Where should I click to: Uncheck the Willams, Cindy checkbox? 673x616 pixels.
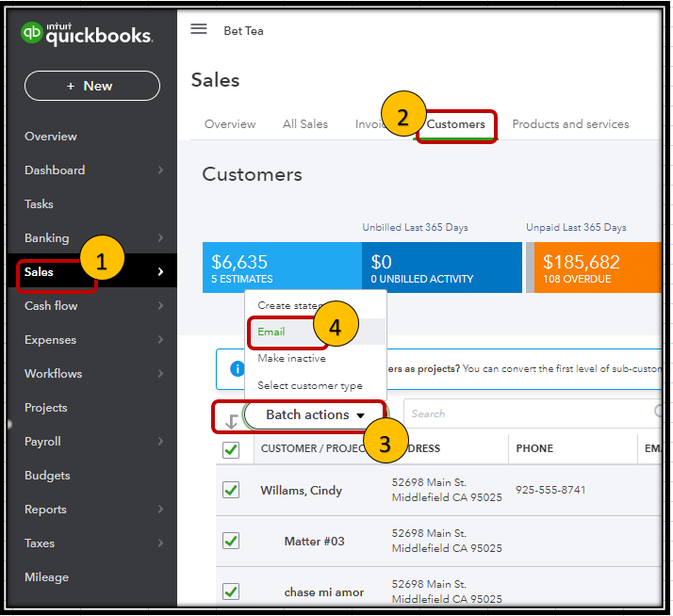[231, 490]
